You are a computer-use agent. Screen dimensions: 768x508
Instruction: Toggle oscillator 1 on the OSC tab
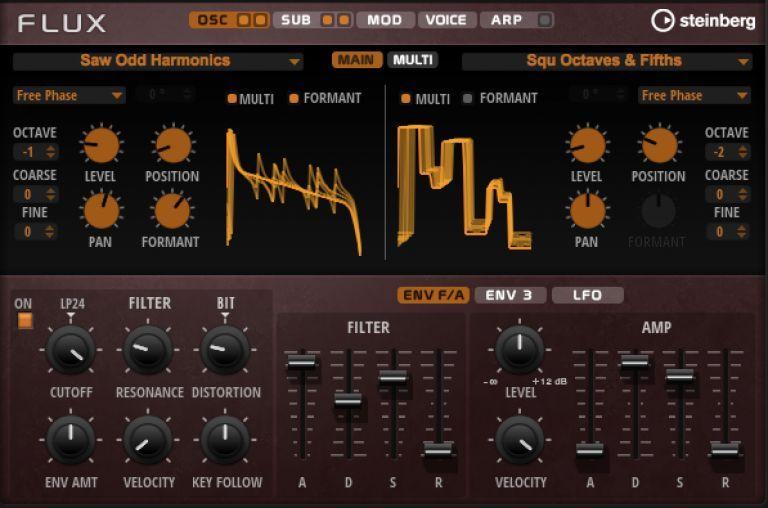pos(244,20)
